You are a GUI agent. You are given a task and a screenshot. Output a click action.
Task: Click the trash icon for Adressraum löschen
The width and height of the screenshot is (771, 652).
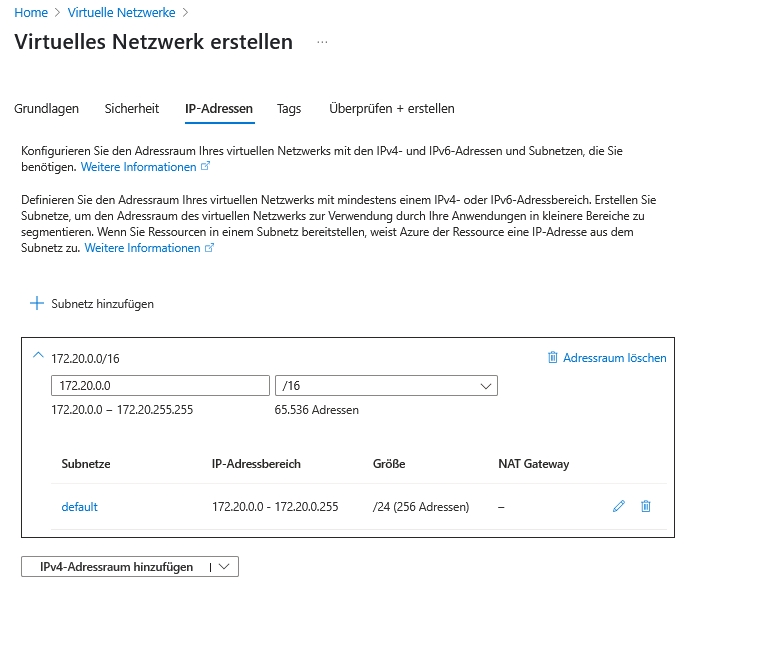point(552,357)
